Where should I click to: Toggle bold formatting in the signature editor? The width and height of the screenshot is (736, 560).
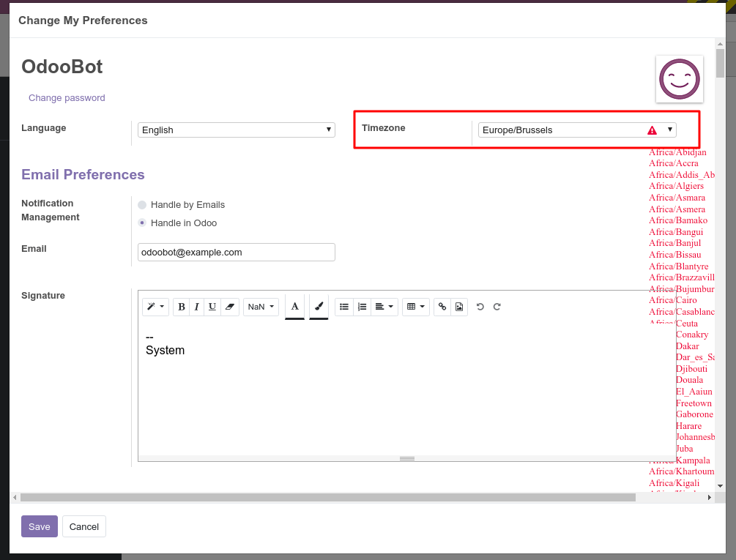click(181, 307)
